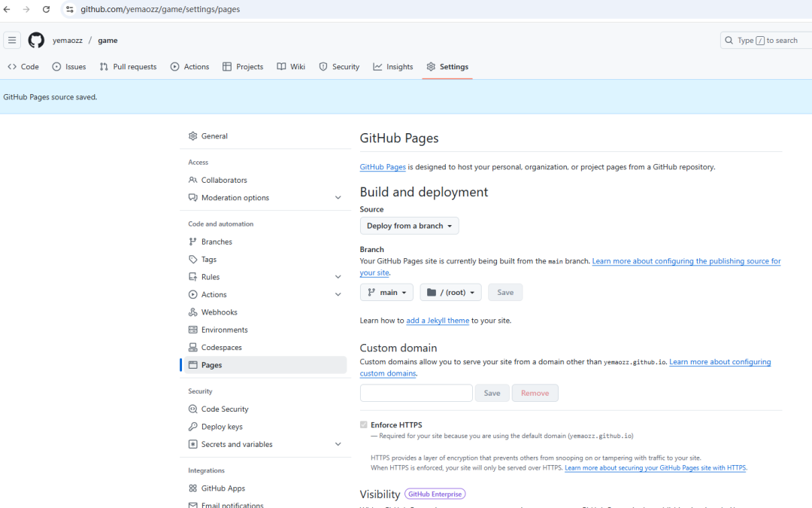This screenshot has height=508, width=812.
Task: Toggle the Enforce HTTPS checkbox
Action: (364, 424)
